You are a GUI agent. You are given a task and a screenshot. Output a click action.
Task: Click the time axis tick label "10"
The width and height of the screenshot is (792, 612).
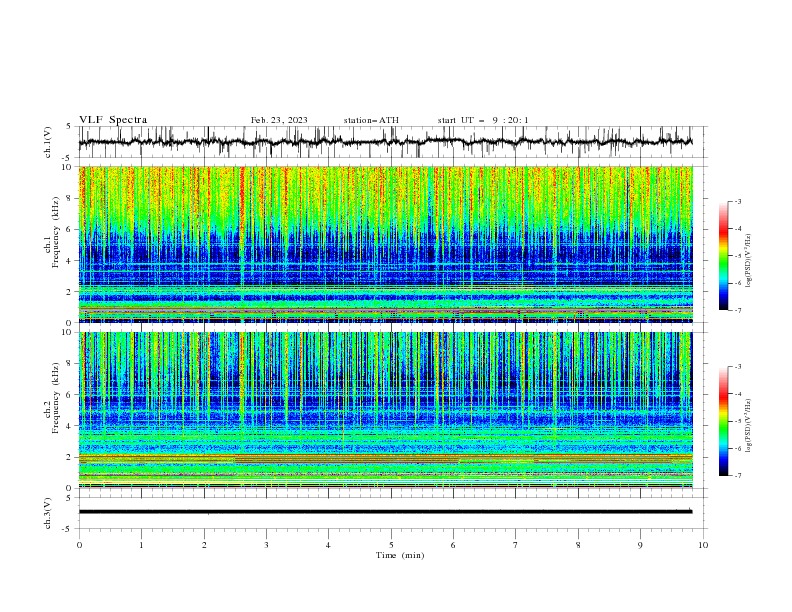(703, 545)
